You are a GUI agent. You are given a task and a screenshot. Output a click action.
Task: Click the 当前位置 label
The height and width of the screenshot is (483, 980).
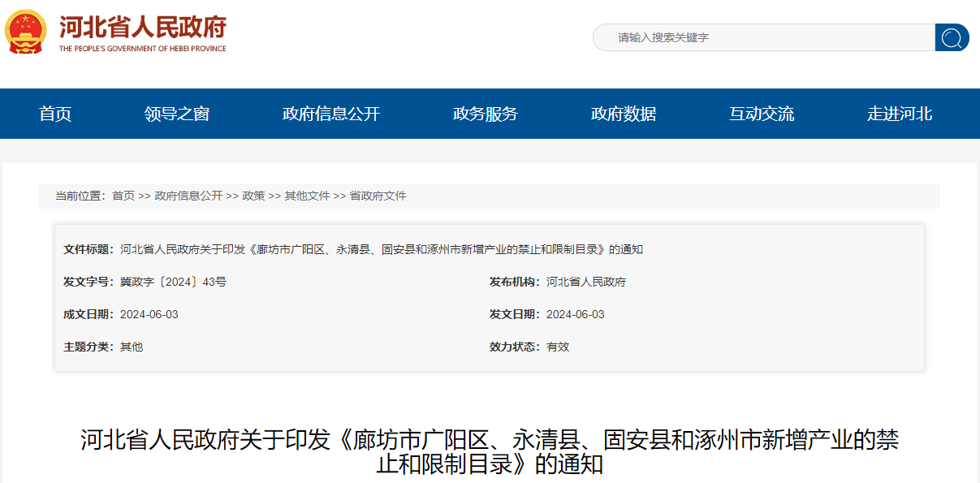[80, 196]
